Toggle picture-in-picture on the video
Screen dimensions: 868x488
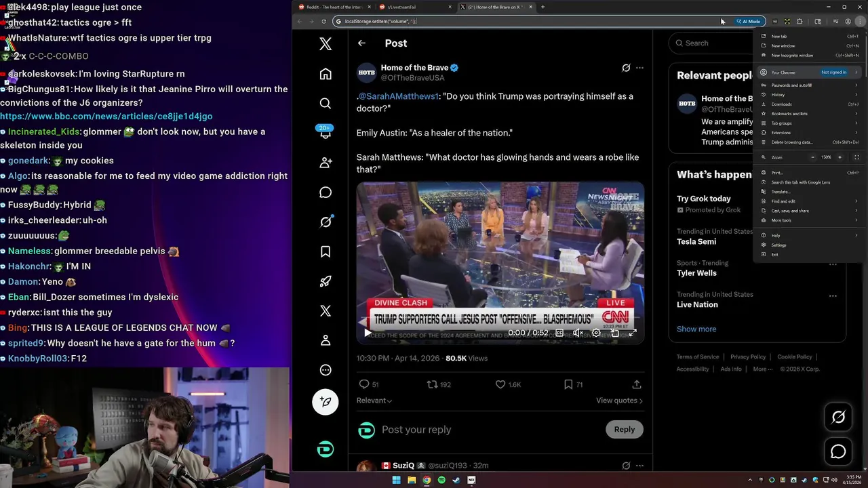click(x=614, y=333)
